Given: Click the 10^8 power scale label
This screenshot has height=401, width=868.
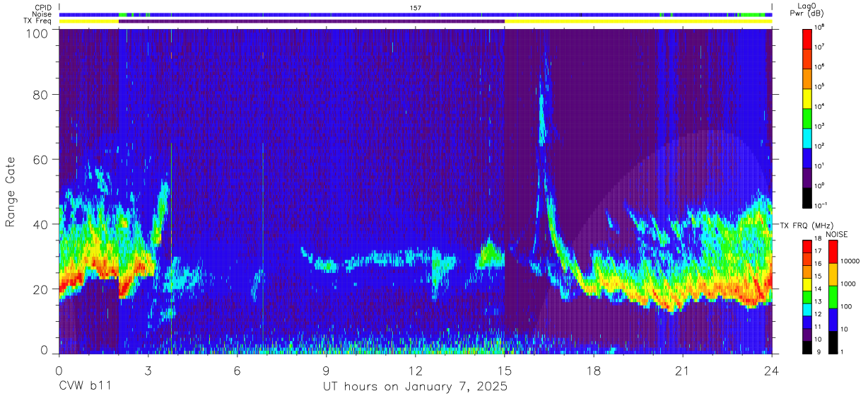Looking at the screenshot, I should pyautogui.click(x=821, y=26).
